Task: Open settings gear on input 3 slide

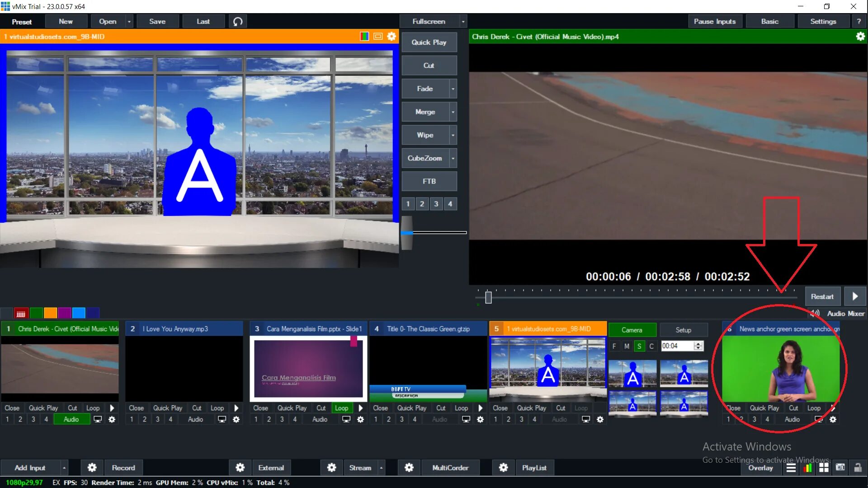Action: point(360,419)
